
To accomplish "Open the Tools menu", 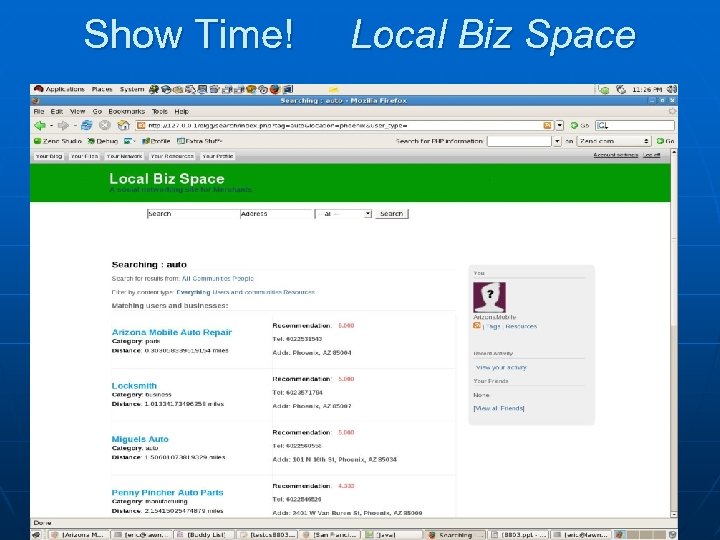I will tap(159, 111).
